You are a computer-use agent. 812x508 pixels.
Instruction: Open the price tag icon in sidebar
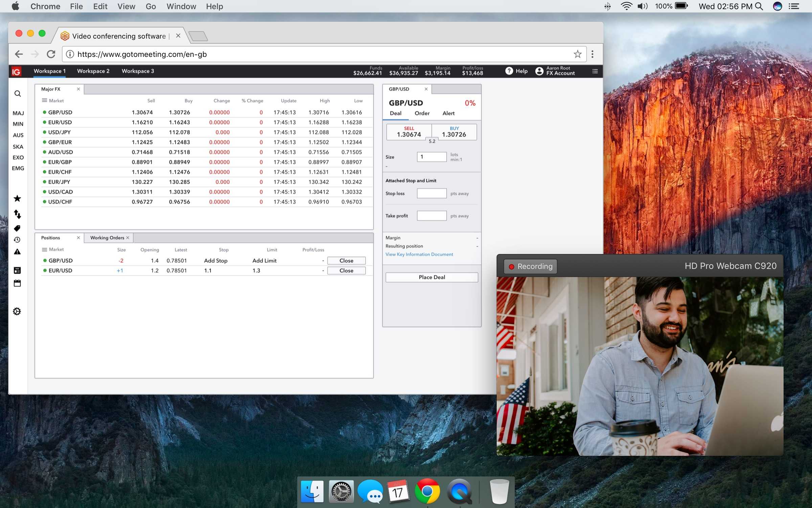(x=17, y=228)
